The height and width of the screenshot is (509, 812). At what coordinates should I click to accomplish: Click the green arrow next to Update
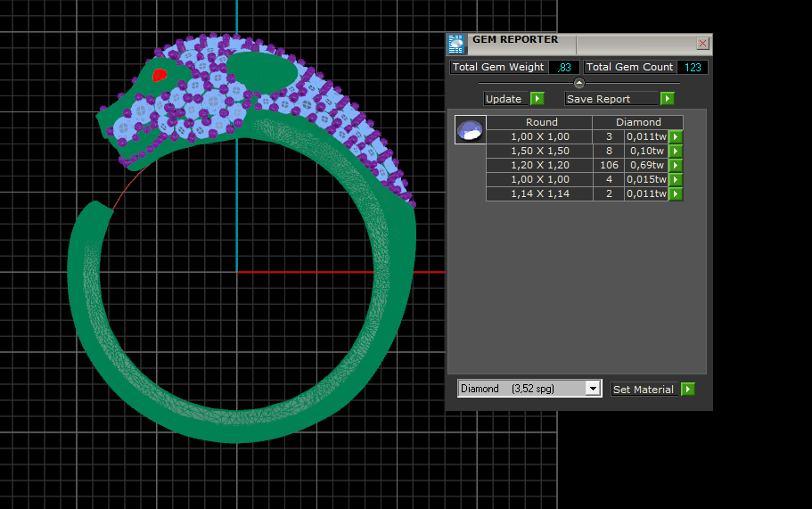[x=537, y=99]
